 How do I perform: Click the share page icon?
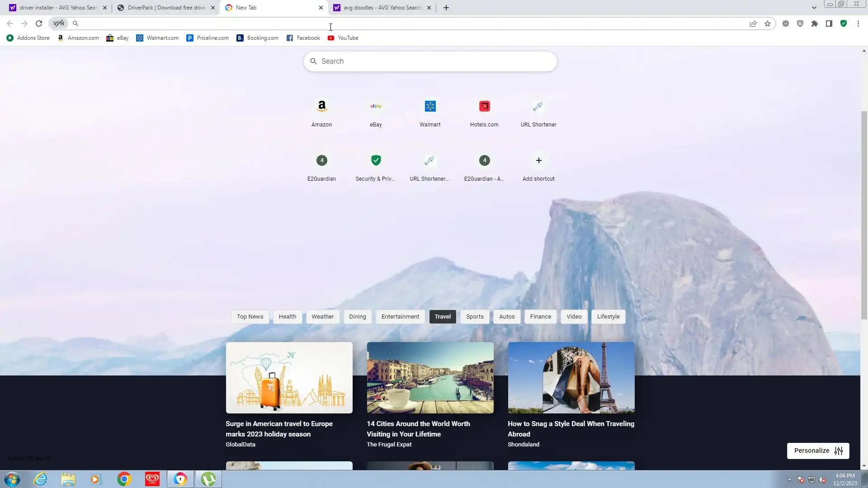(x=753, y=23)
